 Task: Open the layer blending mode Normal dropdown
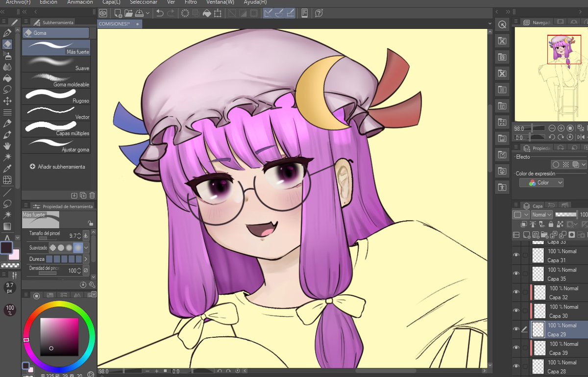[x=542, y=215]
